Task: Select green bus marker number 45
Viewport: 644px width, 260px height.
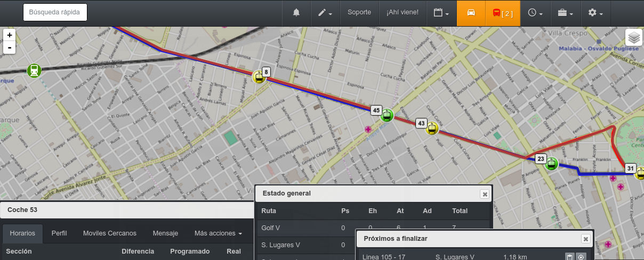Action: (x=387, y=115)
